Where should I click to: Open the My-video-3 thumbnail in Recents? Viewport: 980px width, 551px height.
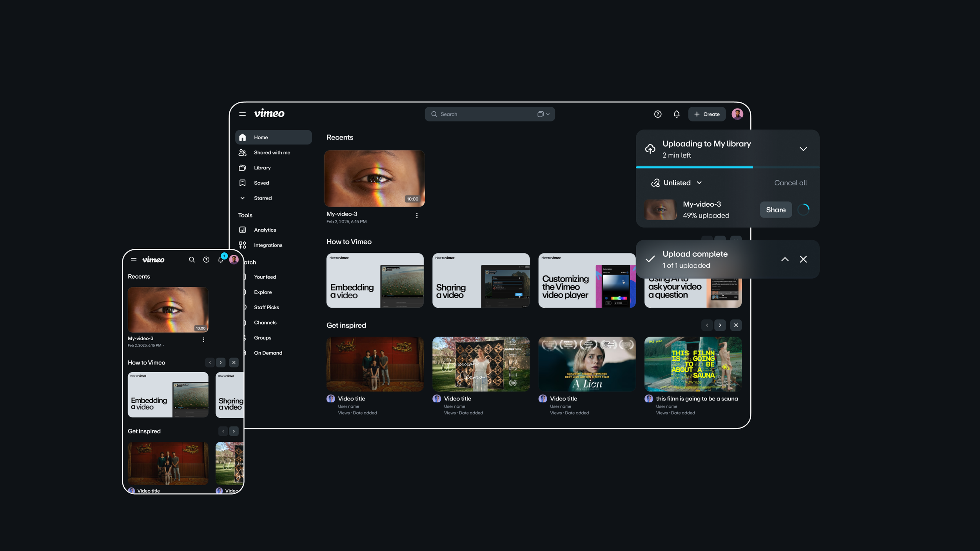374,178
